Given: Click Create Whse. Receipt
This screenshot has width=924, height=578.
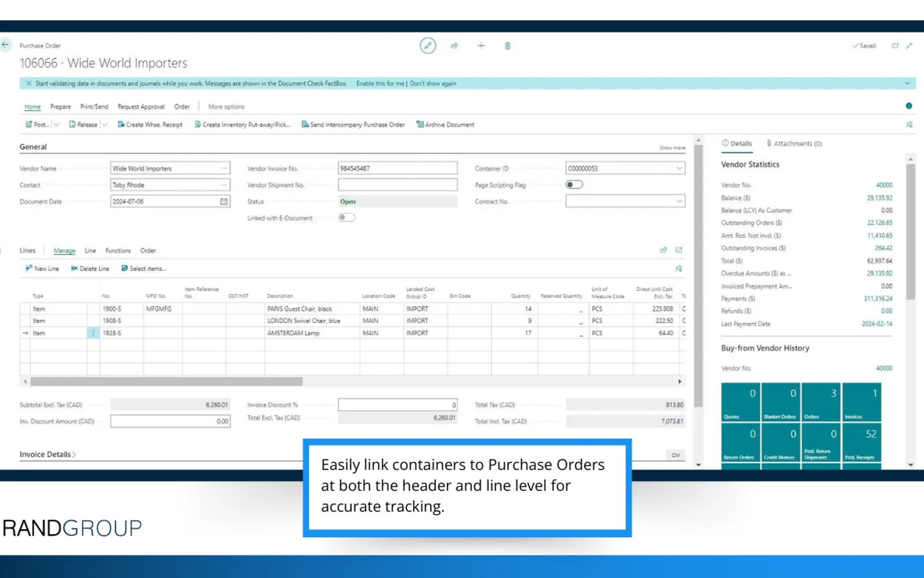Looking at the screenshot, I should pyautogui.click(x=150, y=124).
